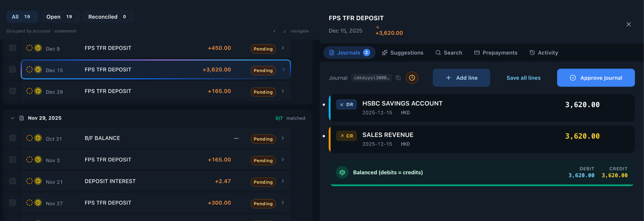Image resolution: width=644 pixels, height=221 pixels.
Task: Select the Dec 15 transaction checkbox
Action: 12,69
